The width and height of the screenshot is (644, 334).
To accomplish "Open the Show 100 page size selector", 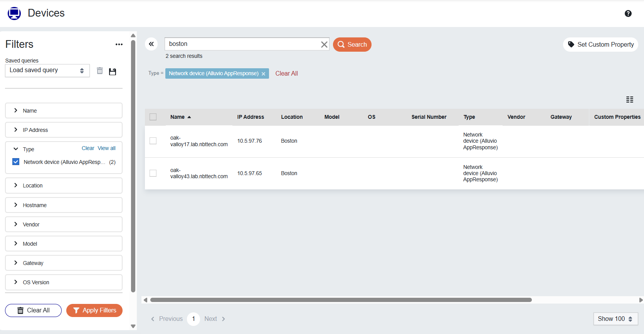I will click(x=615, y=319).
